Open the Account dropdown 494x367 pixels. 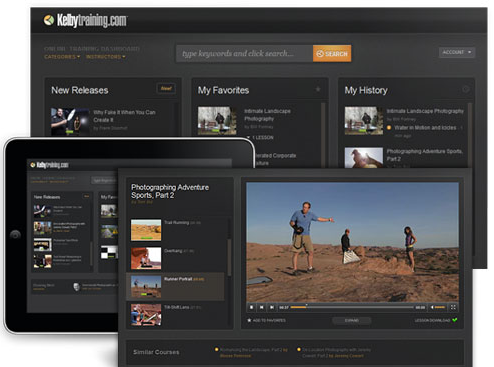pyautogui.click(x=457, y=52)
